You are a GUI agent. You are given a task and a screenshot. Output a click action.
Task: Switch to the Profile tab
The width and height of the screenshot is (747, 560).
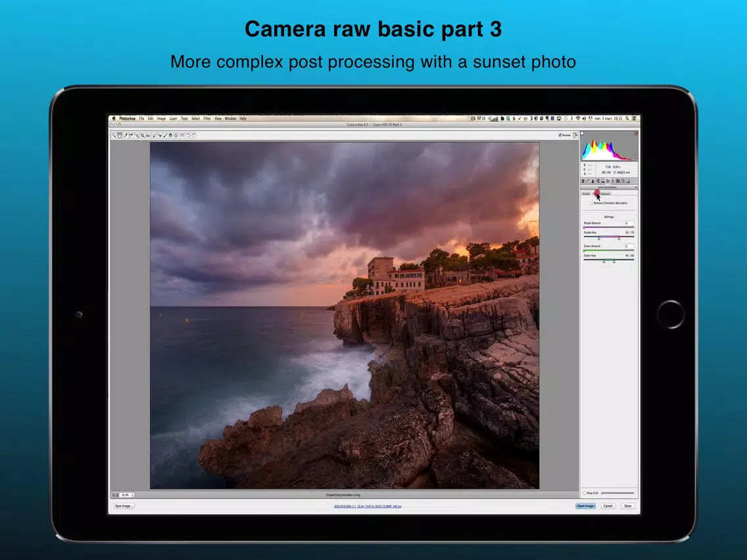(x=586, y=194)
